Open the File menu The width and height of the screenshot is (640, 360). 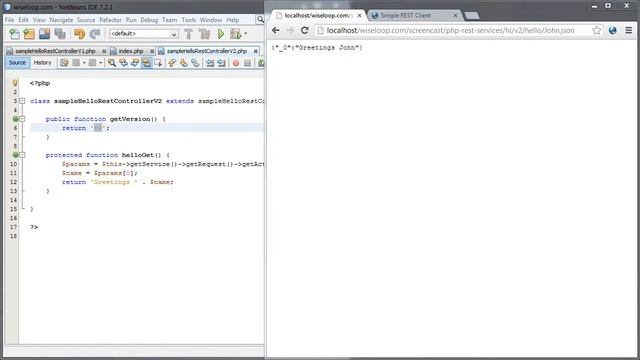9,20
